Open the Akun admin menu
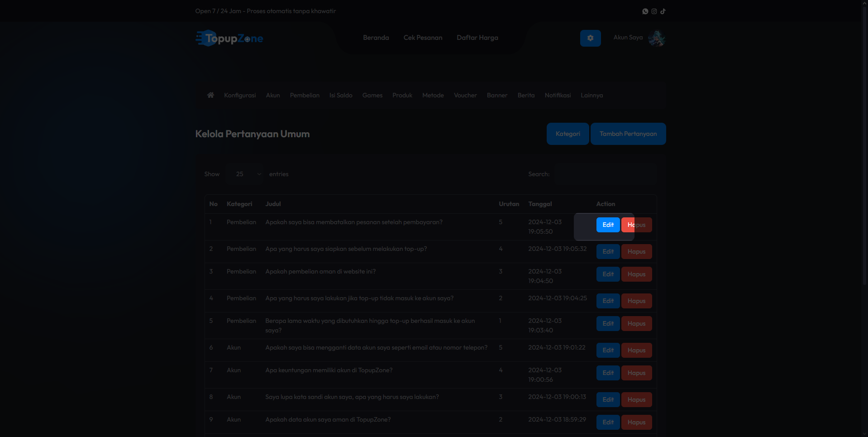This screenshot has height=437, width=868. [x=273, y=95]
